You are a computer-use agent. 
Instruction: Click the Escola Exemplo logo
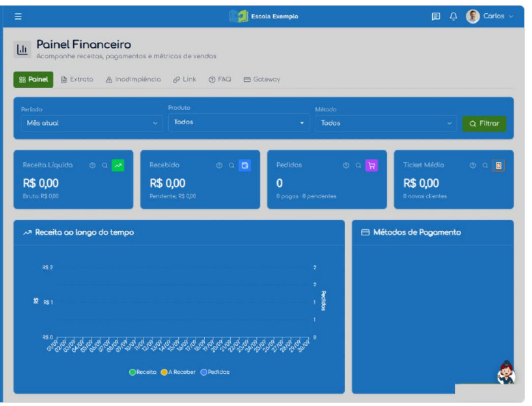coord(264,16)
